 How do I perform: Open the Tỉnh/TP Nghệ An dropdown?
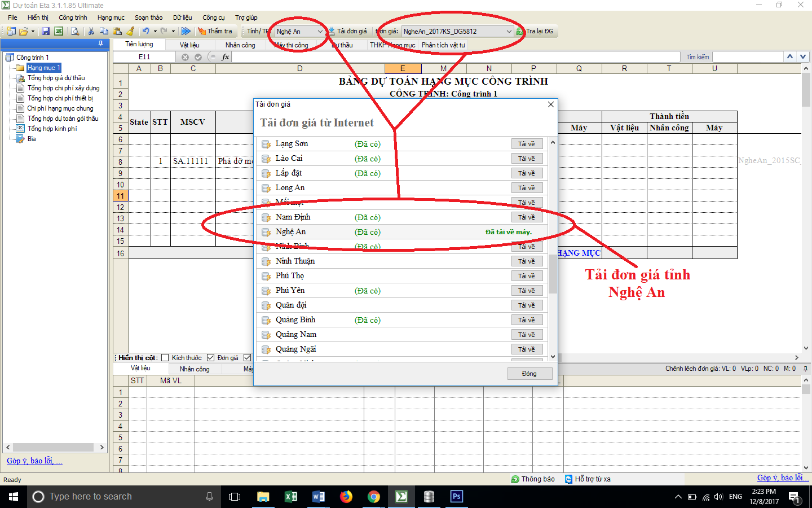(320, 32)
